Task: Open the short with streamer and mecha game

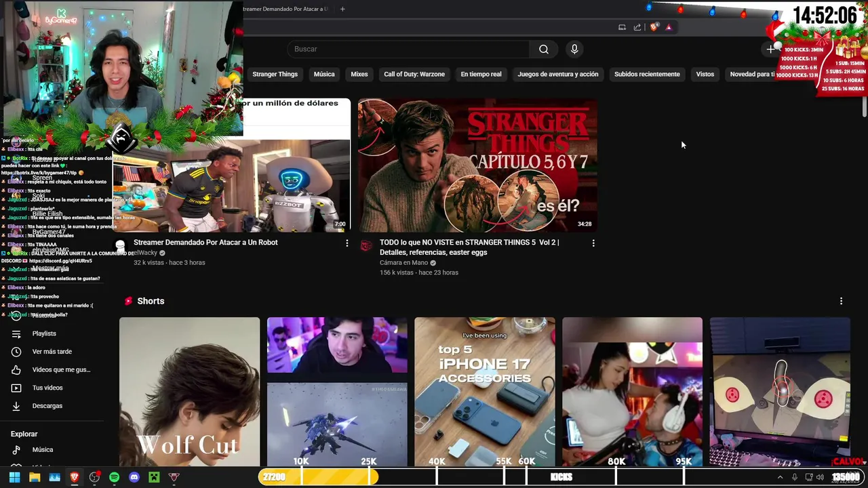Action: [337, 392]
